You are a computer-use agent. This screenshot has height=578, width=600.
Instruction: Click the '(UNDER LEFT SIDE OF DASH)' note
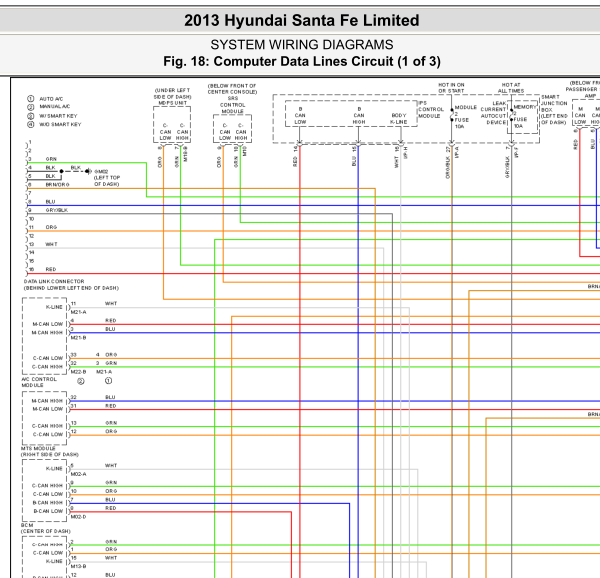pyautogui.click(x=172, y=94)
